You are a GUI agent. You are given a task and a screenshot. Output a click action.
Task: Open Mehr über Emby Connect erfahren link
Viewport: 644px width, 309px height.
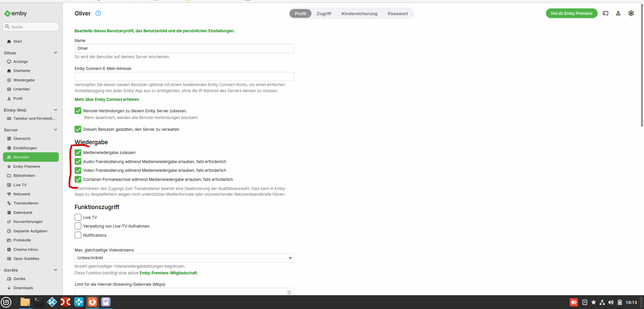(x=107, y=100)
